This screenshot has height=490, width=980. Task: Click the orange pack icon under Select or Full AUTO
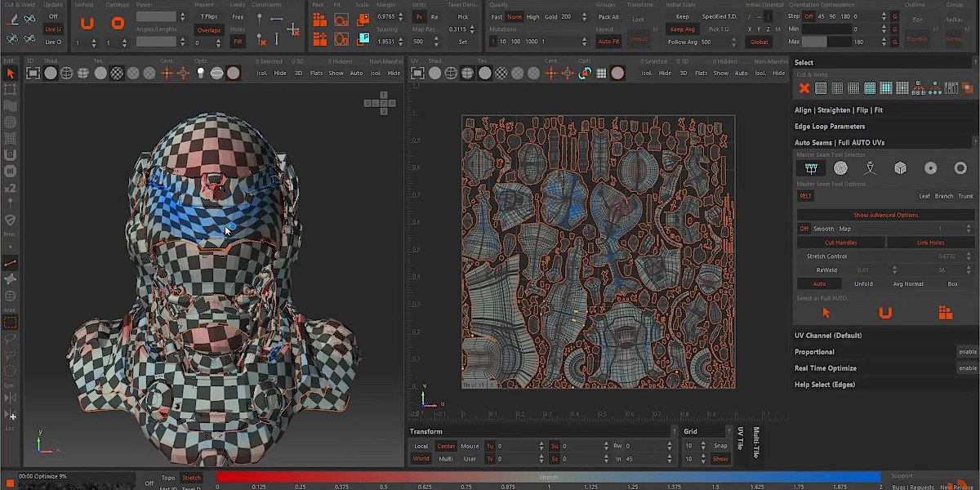pos(945,313)
